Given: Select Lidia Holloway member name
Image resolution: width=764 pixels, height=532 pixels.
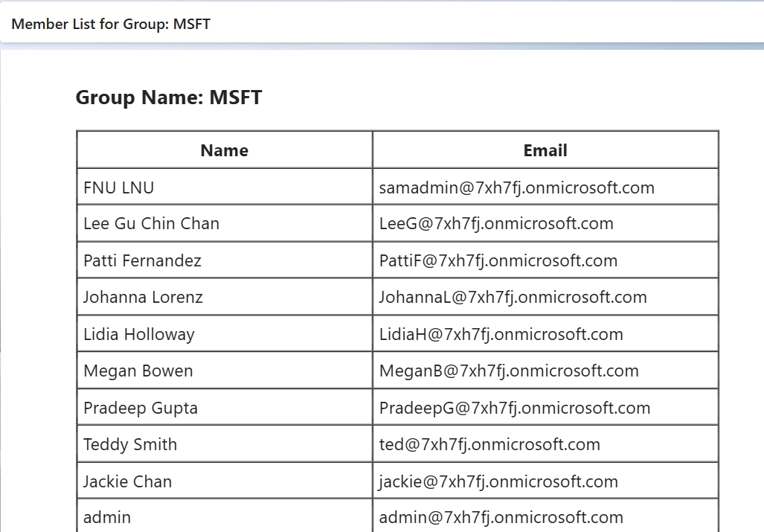Looking at the screenshot, I should [139, 335].
